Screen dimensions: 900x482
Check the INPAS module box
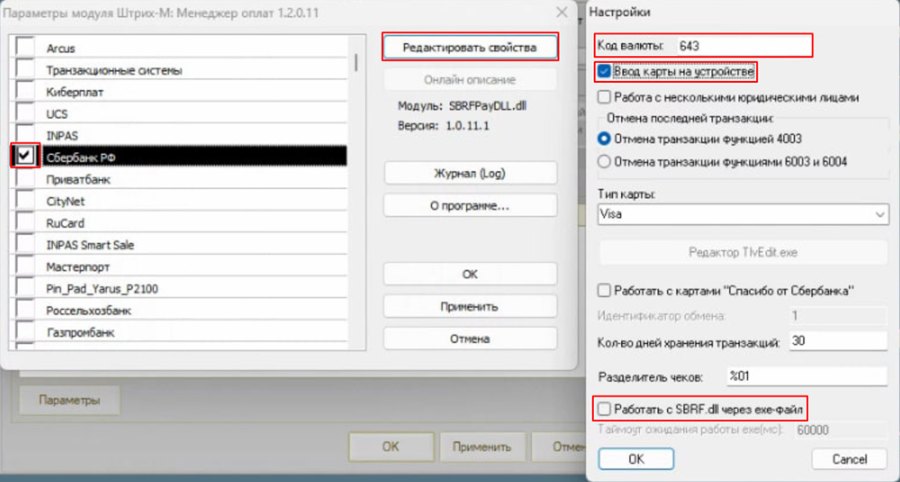coord(25,136)
